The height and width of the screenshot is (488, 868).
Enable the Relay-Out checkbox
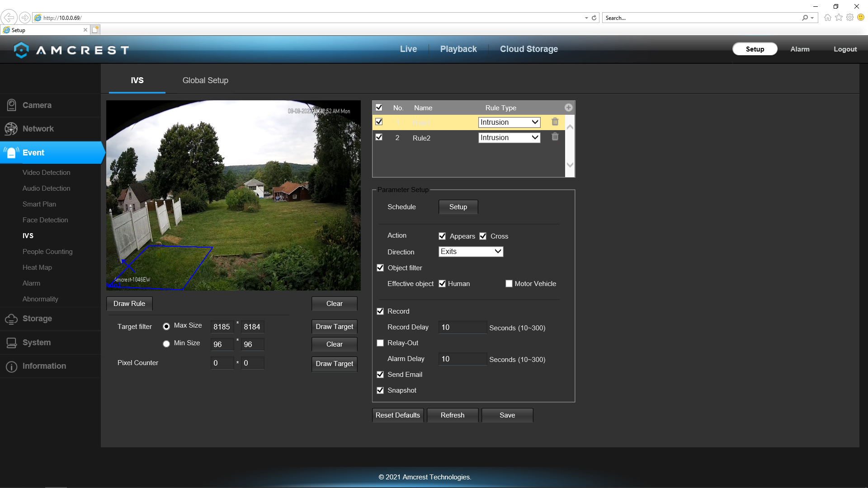(380, 343)
